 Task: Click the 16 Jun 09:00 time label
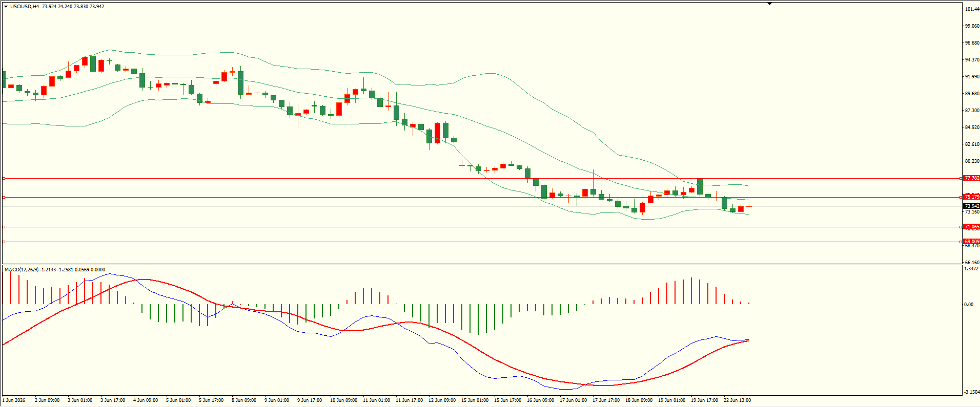[540, 400]
